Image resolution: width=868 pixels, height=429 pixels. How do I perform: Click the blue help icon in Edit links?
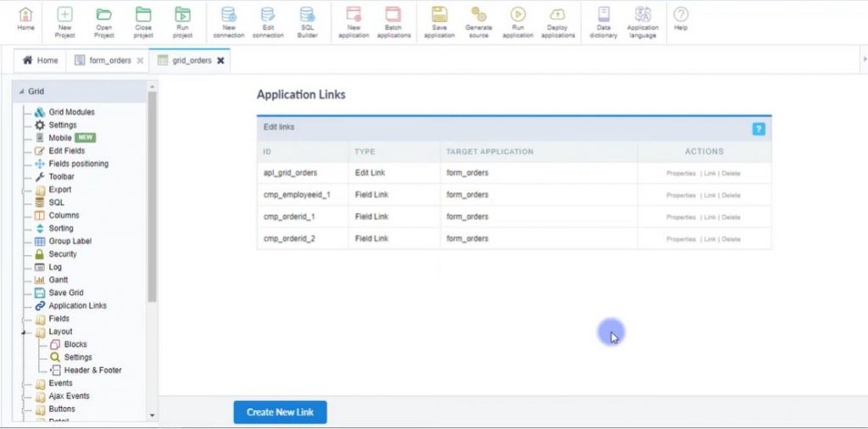click(759, 129)
